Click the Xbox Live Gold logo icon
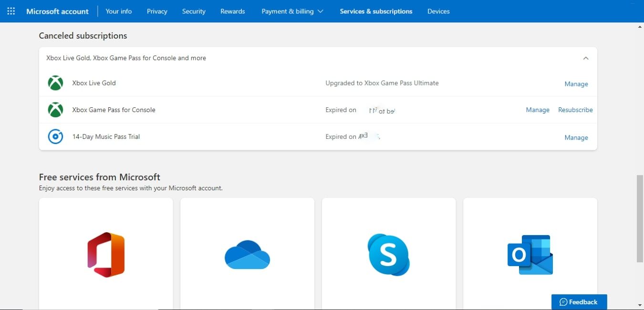Viewport: 644px width, 310px height. [56, 83]
